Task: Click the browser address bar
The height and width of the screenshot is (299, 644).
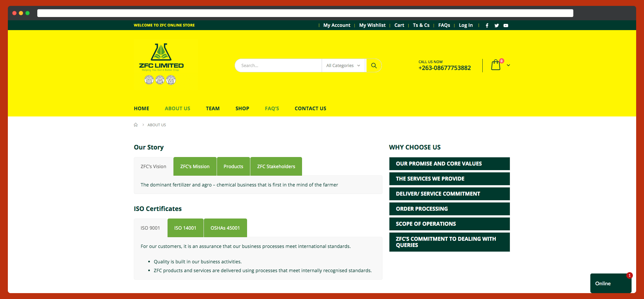Action: [x=305, y=13]
